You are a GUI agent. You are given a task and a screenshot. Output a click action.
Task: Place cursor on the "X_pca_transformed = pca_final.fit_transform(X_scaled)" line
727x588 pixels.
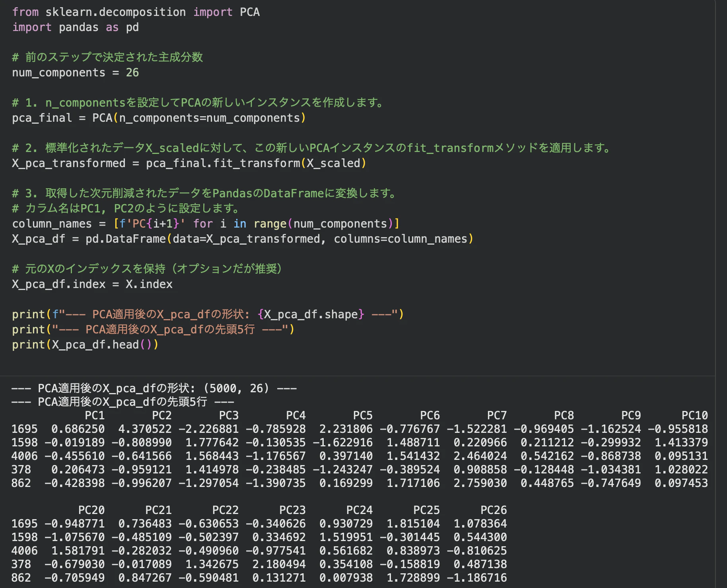tap(189, 163)
